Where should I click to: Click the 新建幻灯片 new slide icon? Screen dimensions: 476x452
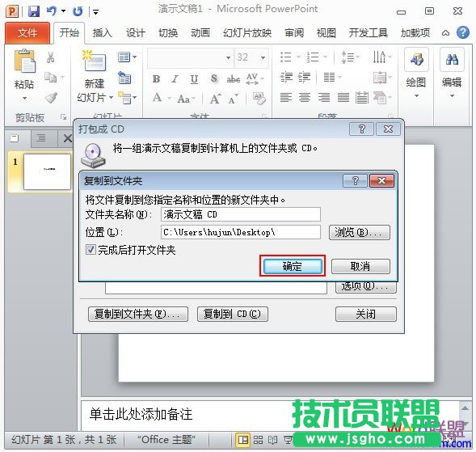pos(94,61)
